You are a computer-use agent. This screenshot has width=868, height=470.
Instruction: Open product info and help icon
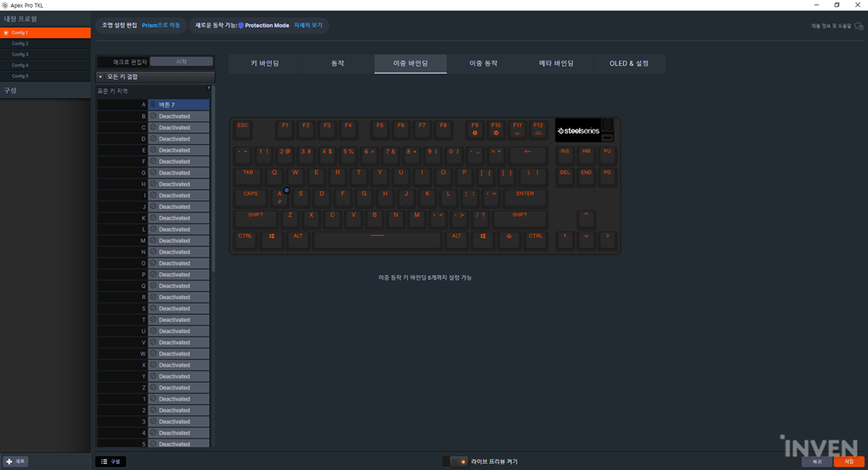(x=858, y=26)
